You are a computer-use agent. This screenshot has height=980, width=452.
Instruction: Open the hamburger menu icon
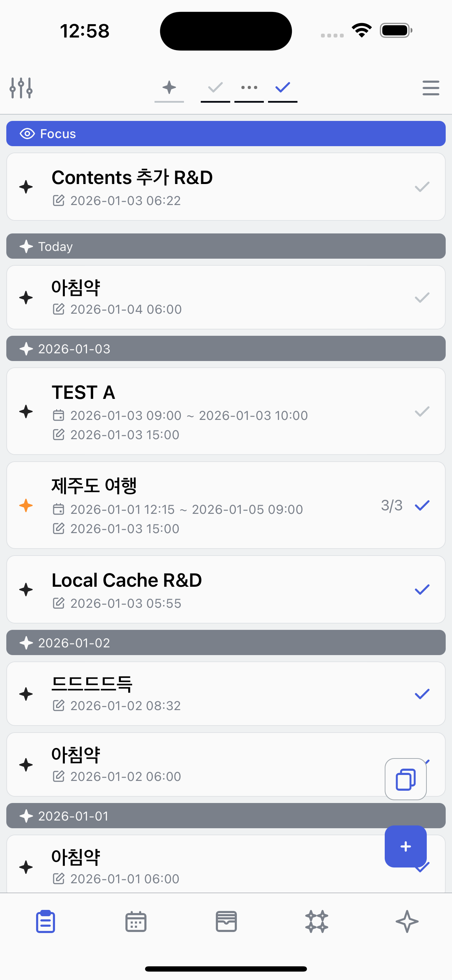tap(431, 88)
